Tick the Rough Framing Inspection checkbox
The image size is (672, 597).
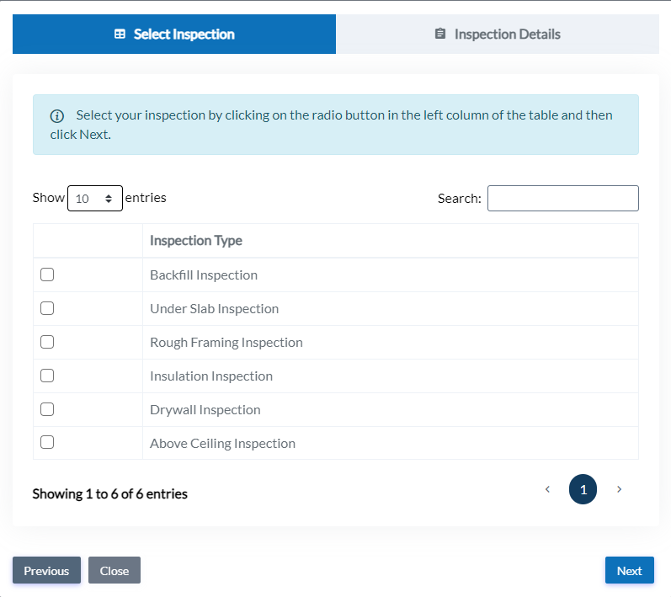point(47,342)
